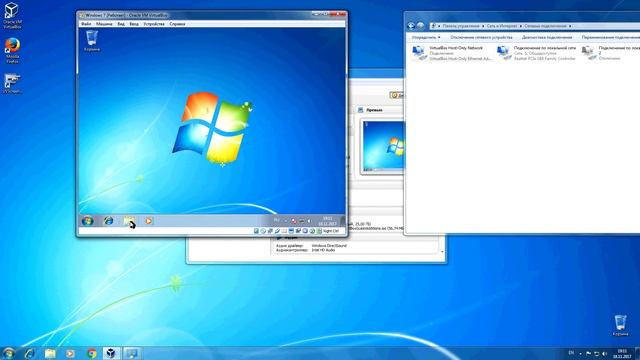Viewport: 640px width, 360px height.
Task: Click the Windows DirectSound audio driver value
Action: 330,246
